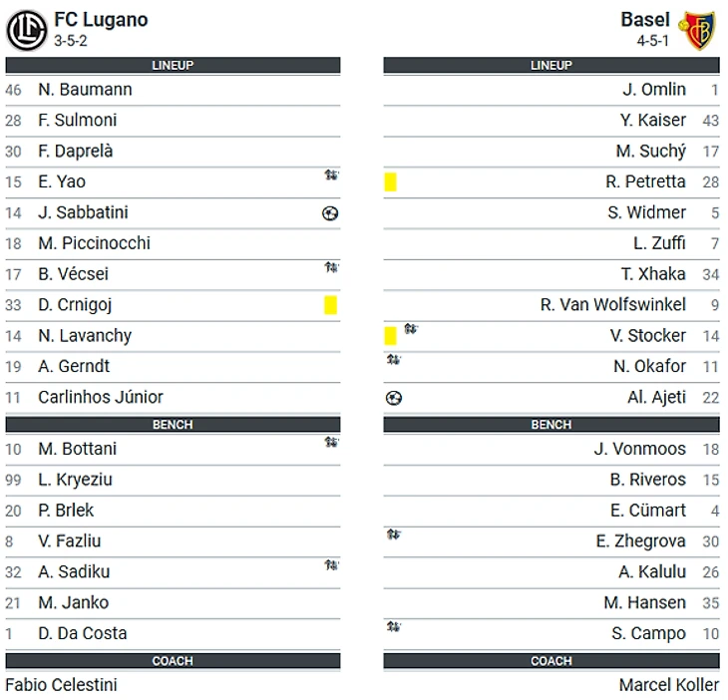Click the substitution icon beside M. Bottani

point(331,442)
